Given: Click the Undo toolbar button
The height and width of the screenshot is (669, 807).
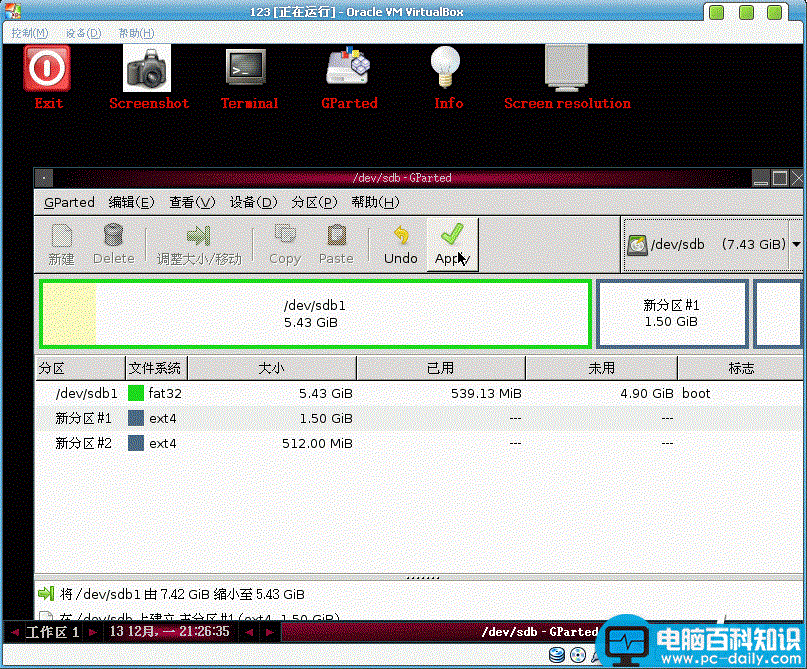Looking at the screenshot, I should click(400, 244).
